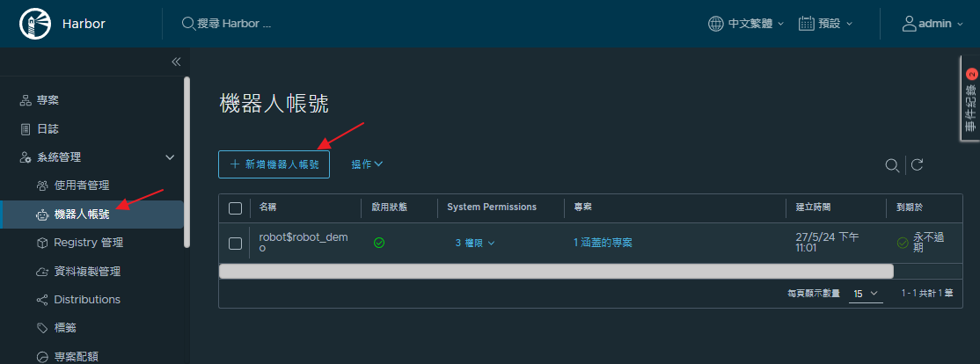
Task: Click the System Permissions column header
Action: pyautogui.click(x=492, y=207)
